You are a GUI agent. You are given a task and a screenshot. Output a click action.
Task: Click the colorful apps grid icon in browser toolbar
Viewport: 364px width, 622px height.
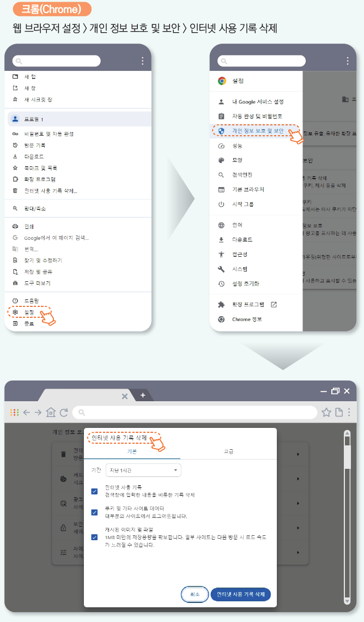14,413
